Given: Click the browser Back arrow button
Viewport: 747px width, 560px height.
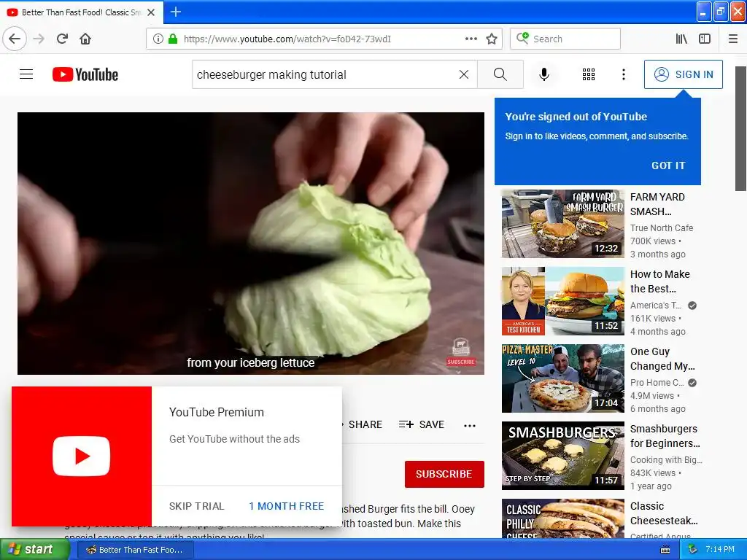Looking at the screenshot, I should [15, 39].
